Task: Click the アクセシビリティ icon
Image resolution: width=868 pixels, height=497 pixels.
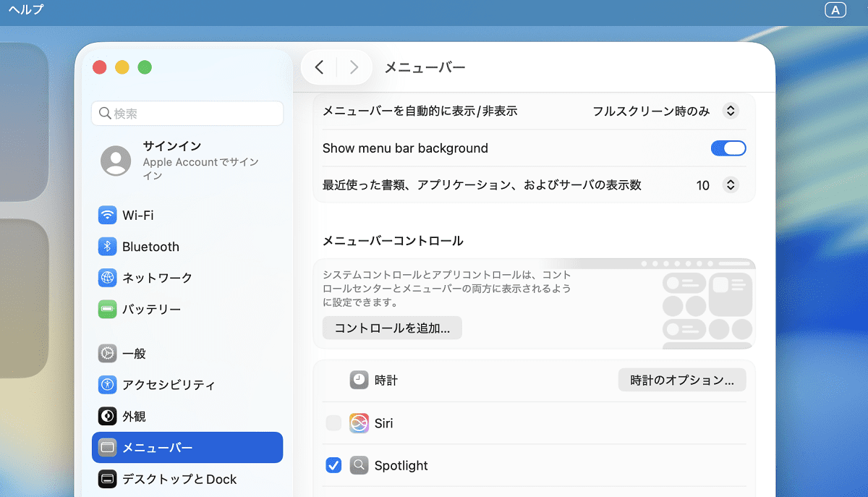Action: click(107, 385)
